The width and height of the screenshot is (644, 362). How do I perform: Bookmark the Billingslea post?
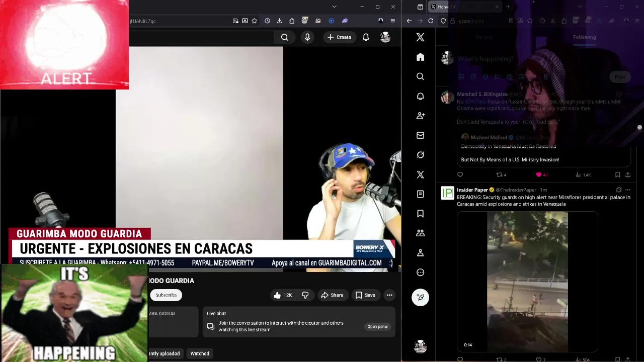[617, 175]
